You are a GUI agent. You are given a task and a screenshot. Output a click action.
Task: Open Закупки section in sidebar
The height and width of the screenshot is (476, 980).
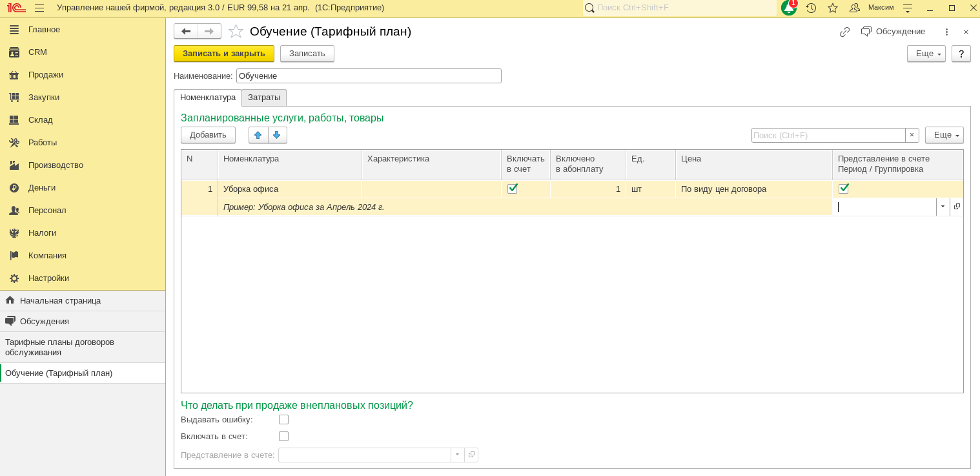(83, 97)
